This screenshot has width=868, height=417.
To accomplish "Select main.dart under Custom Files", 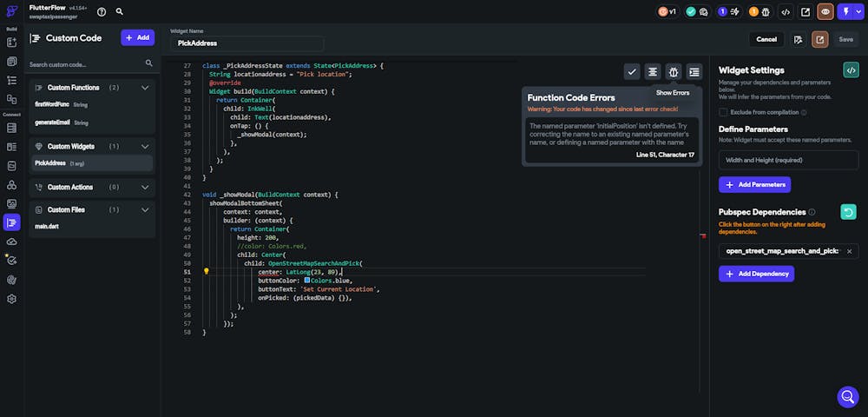I will [x=47, y=226].
